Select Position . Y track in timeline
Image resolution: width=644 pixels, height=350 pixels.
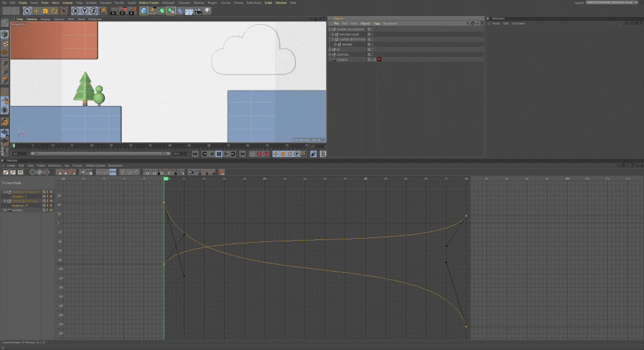19,196
